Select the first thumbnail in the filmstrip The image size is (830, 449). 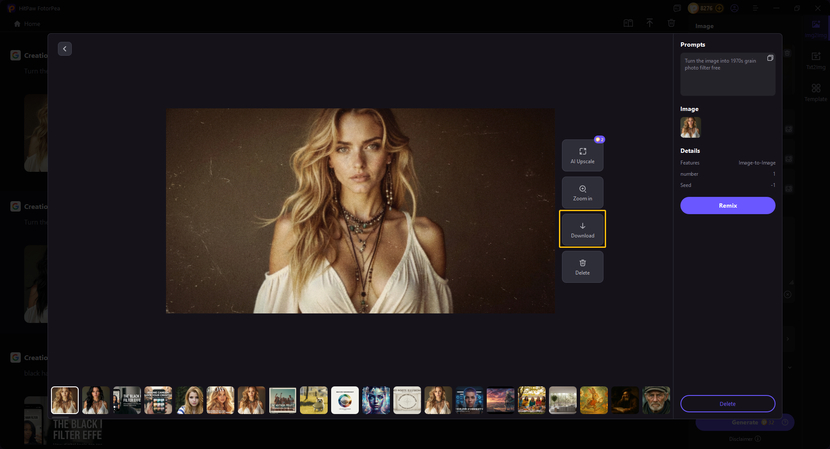65,400
